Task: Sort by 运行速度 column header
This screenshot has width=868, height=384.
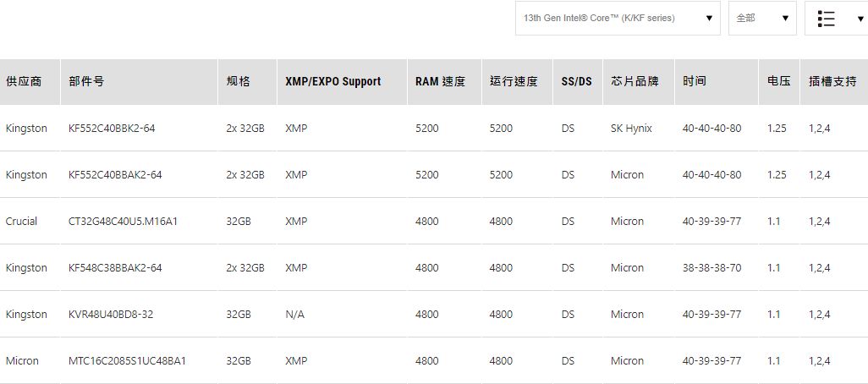Action: point(514,82)
